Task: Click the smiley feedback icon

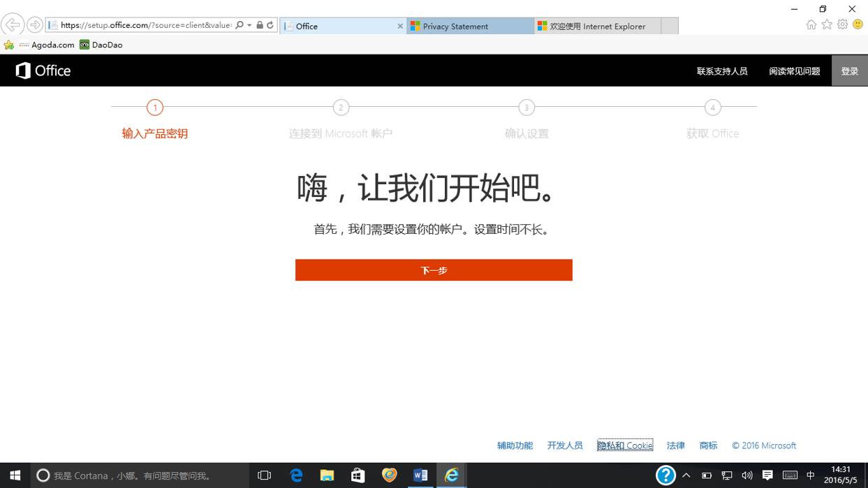Action: (x=858, y=24)
